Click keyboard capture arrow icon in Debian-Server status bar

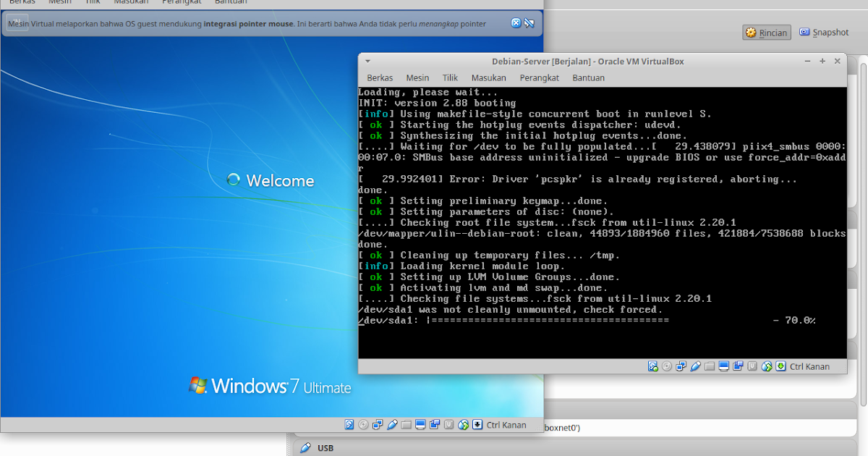pyautogui.click(x=780, y=366)
